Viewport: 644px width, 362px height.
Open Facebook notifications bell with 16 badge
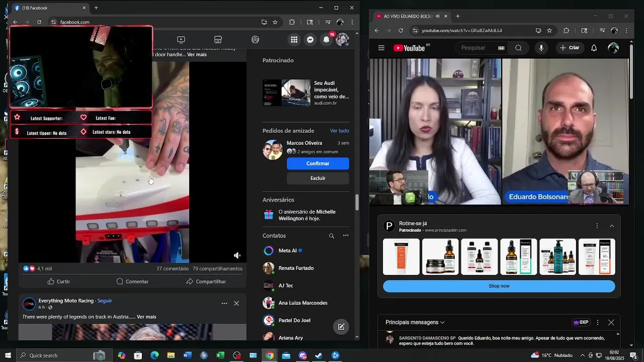327,40
